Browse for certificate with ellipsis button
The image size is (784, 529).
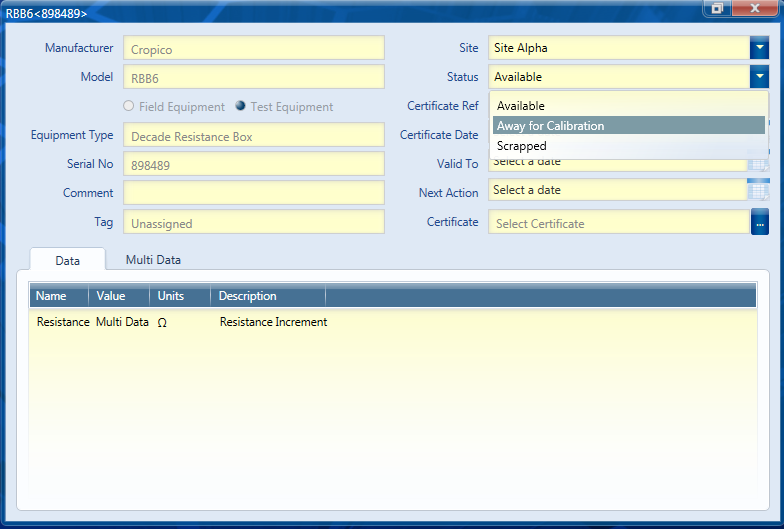pyautogui.click(x=760, y=222)
